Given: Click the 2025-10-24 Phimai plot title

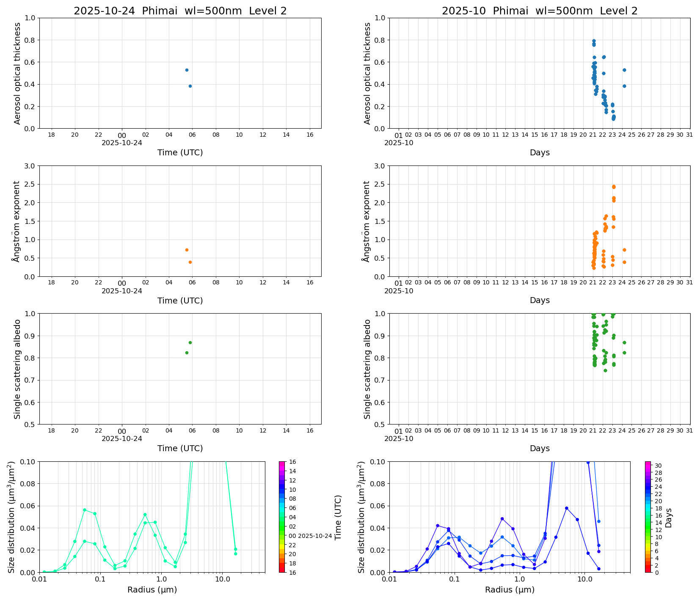Looking at the screenshot, I should 180,11.
